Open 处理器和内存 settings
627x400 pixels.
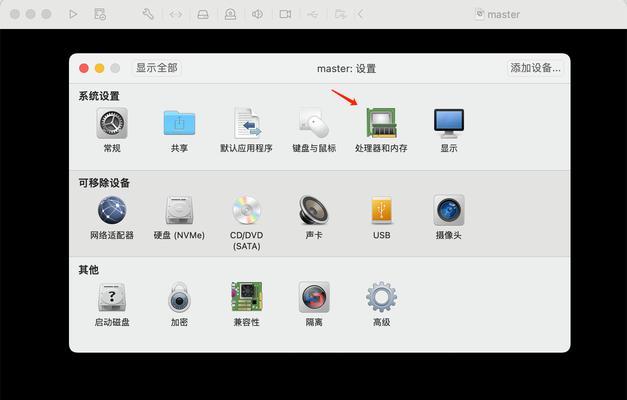coord(381,122)
